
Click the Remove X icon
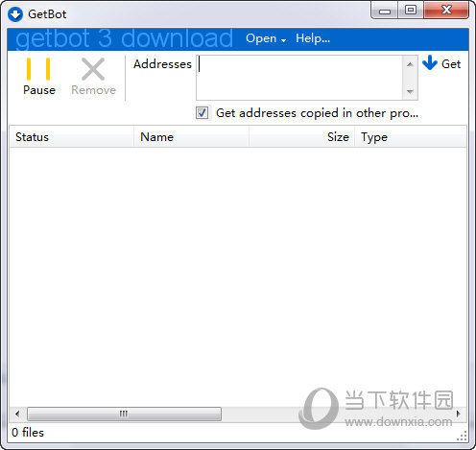point(93,69)
